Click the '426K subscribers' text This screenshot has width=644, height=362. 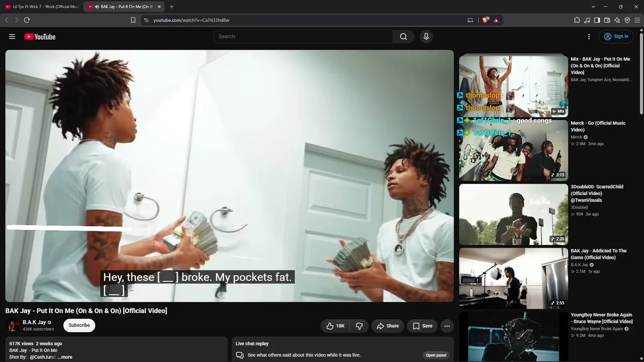pos(38,329)
